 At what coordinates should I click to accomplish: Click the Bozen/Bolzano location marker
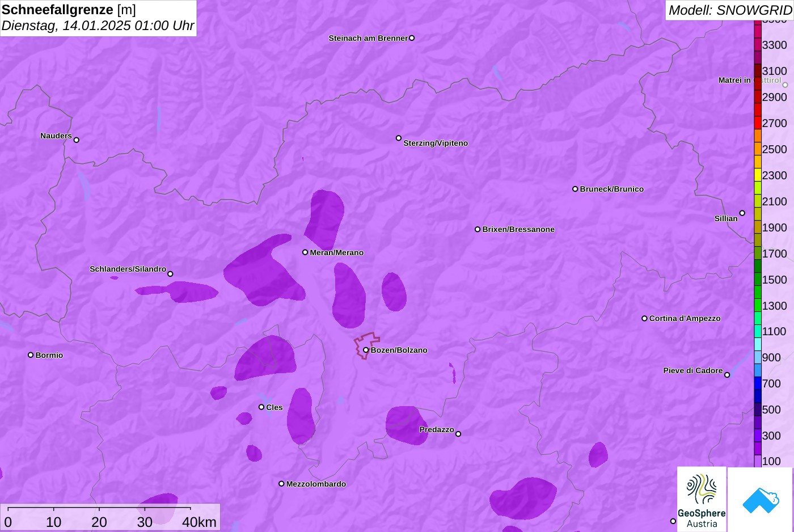(366, 350)
